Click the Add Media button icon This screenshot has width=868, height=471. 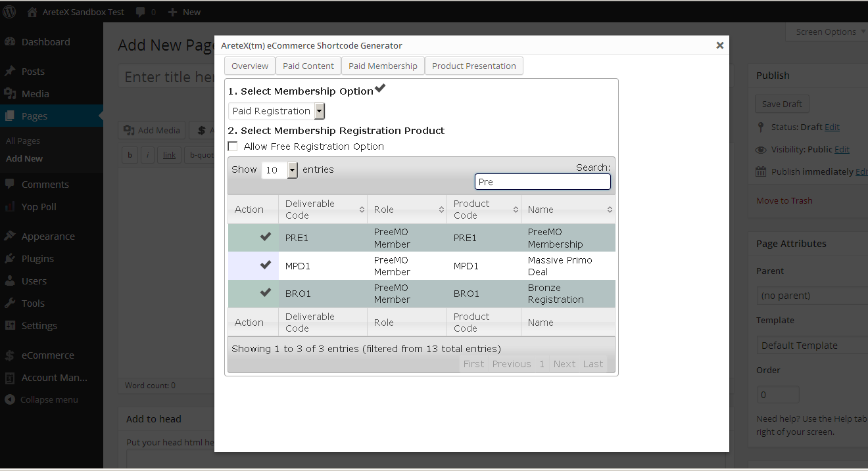pos(129,130)
